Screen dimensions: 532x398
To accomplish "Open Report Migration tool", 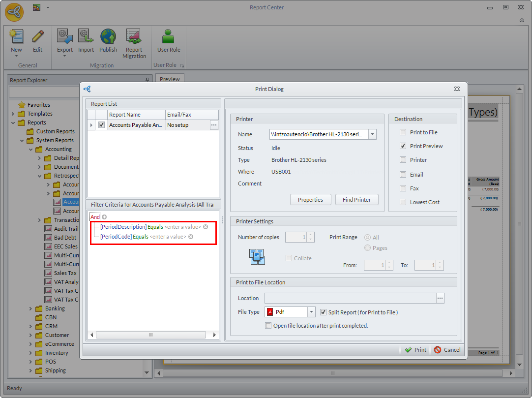I will pyautogui.click(x=134, y=37).
